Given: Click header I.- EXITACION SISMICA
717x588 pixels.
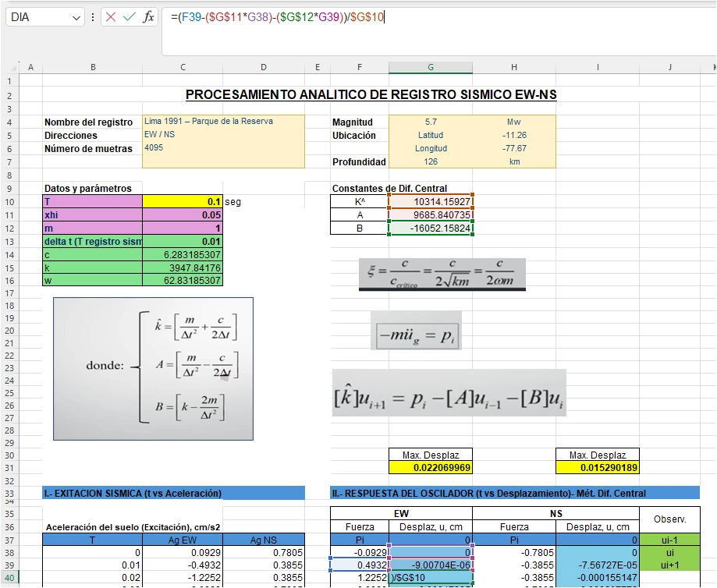Looking at the screenshot, I should pyautogui.click(x=174, y=494).
